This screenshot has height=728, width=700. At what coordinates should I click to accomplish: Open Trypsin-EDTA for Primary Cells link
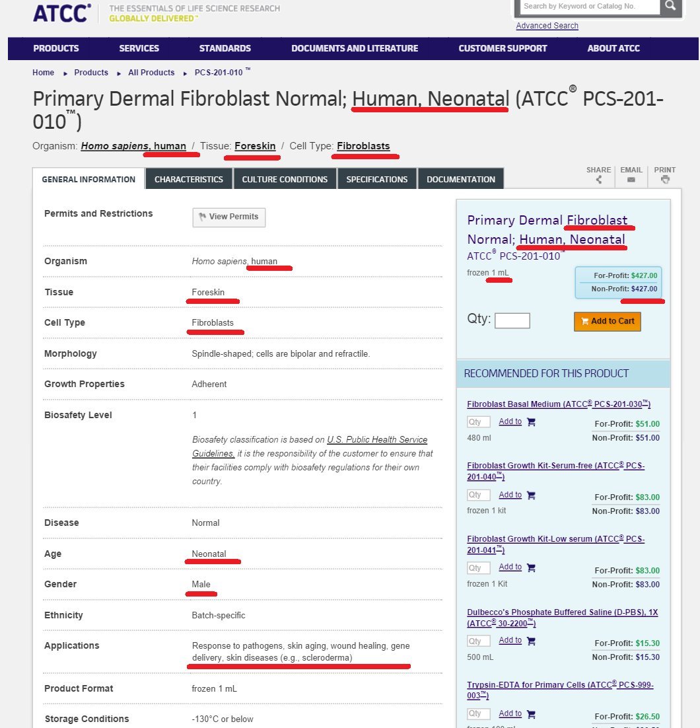click(560, 690)
